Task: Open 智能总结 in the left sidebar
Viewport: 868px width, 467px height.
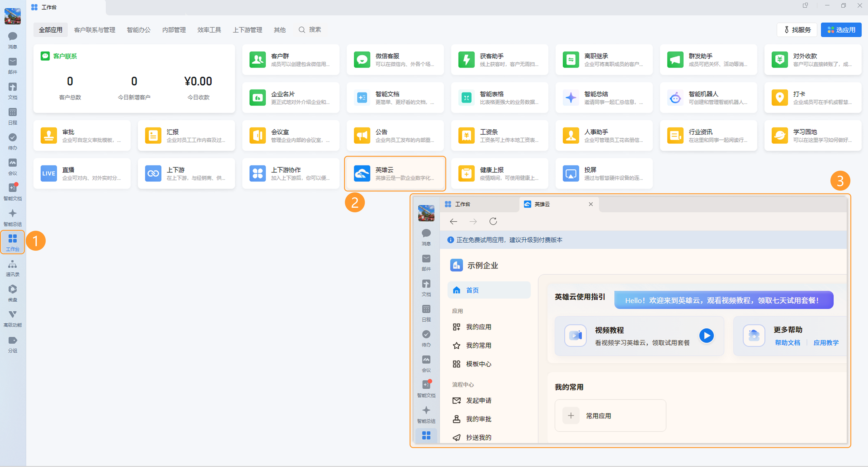Action: (12, 217)
